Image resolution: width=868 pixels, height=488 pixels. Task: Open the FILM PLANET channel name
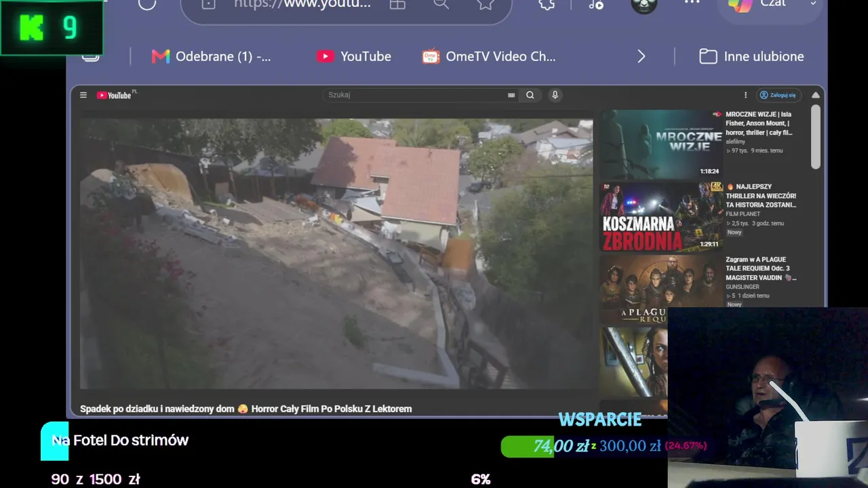[x=743, y=214]
